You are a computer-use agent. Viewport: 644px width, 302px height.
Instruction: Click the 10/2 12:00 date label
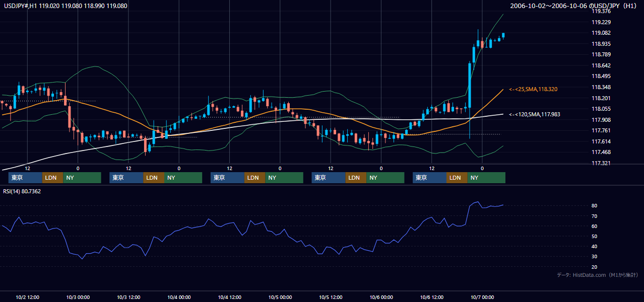click(27, 297)
